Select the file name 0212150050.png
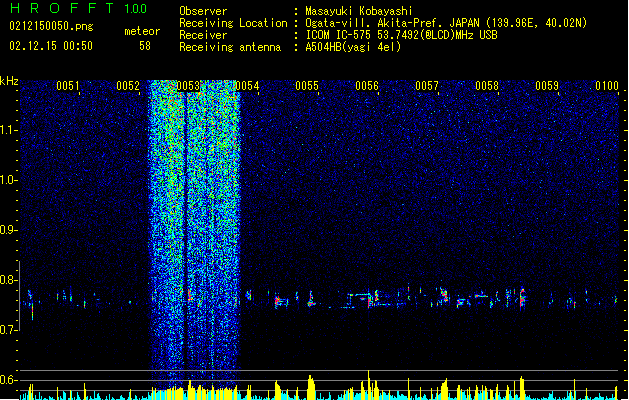Image resolution: width=629 pixels, height=400 pixels. point(51,26)
